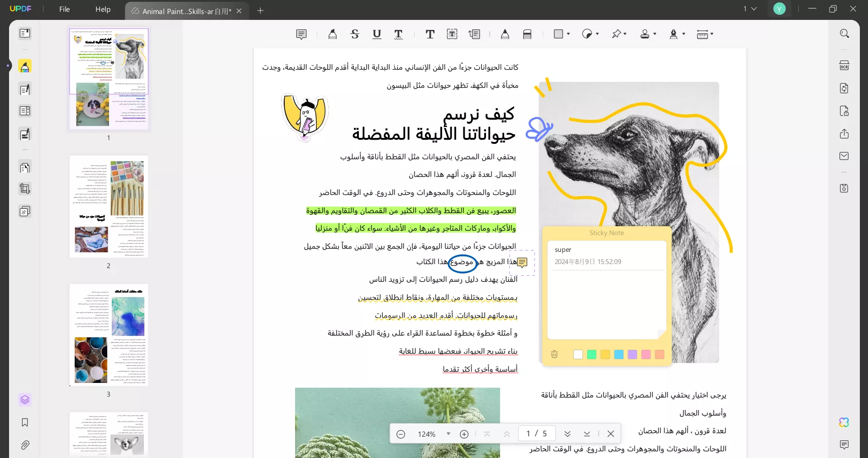Open the OCR panel from the right sidebar
This screenshot has width=868, height=458.
[x=844, y=65]
